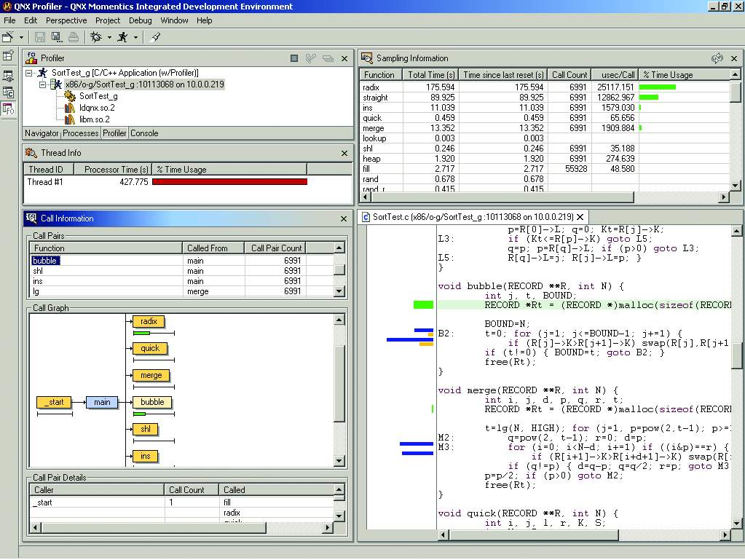
Task: Close the SortTest.c editor tab
Action: (x=580, y=217)
